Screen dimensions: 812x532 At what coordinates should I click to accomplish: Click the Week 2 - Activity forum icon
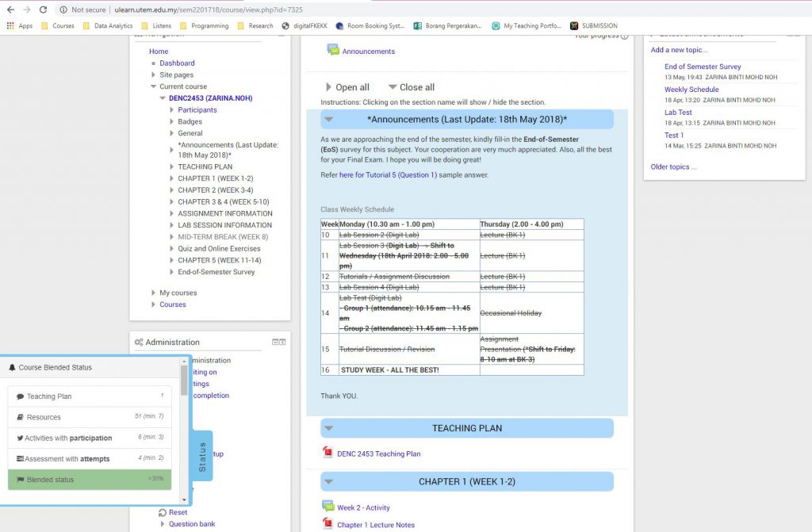(x=327, y=507)
